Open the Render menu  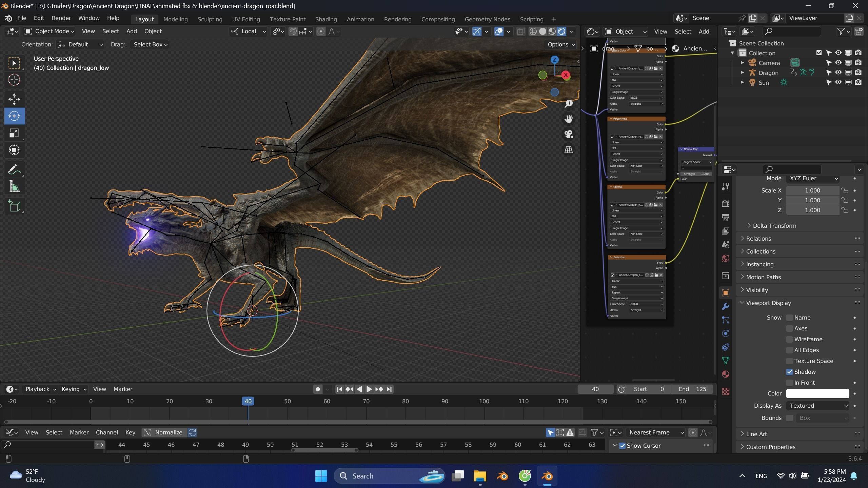click(x=61, y=18)
